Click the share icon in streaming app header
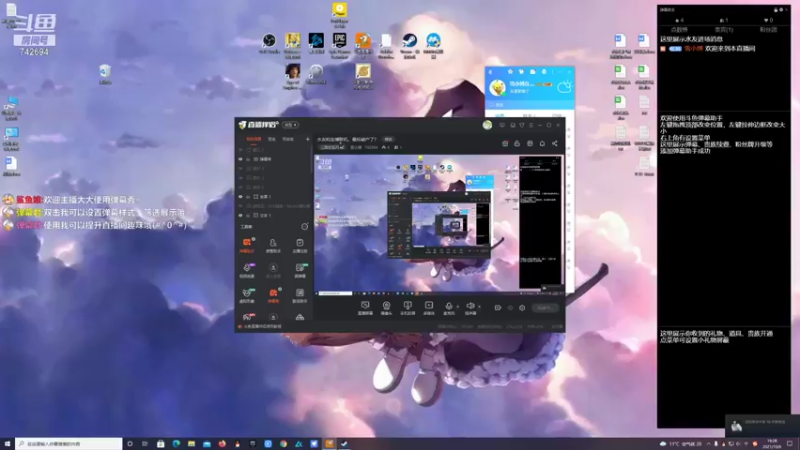Viewport: 800px width, 450px height. (555, 143)
